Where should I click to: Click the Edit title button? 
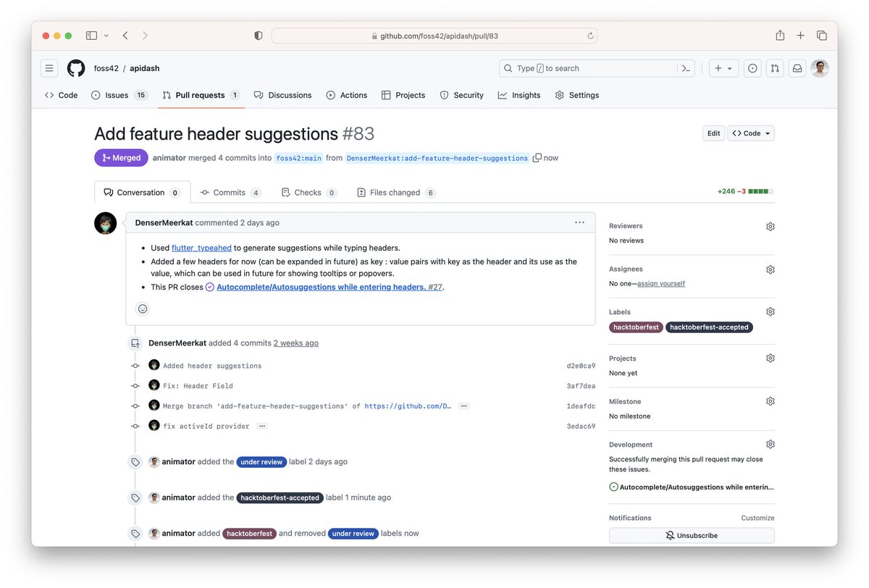tap(713, 133)
